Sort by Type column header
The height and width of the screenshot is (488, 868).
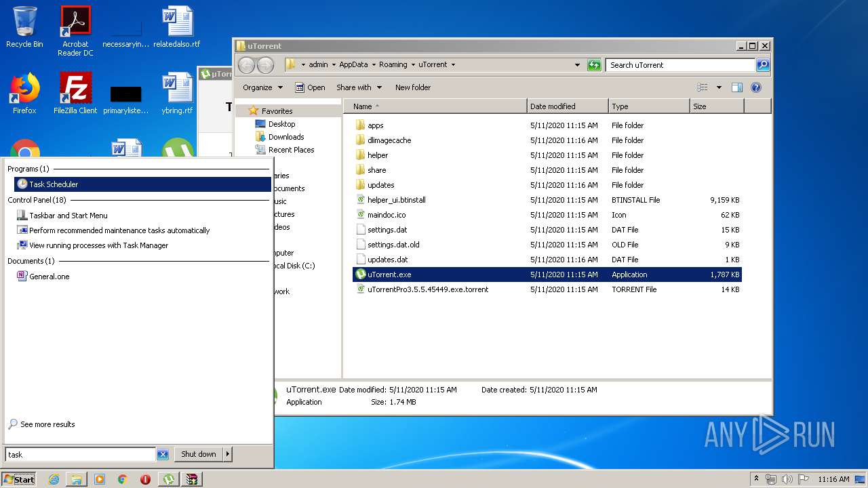pos(649,106)
